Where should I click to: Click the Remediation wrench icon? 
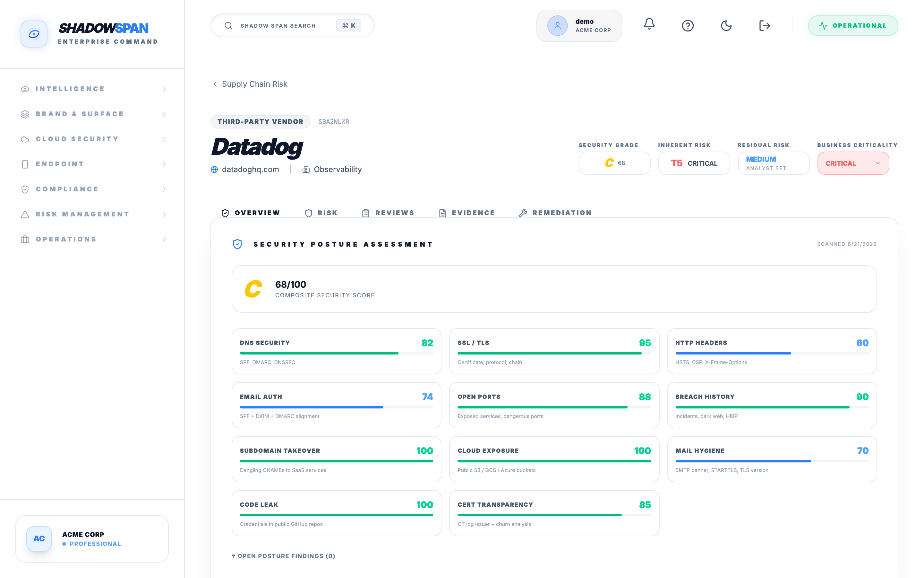coord(523,213)
